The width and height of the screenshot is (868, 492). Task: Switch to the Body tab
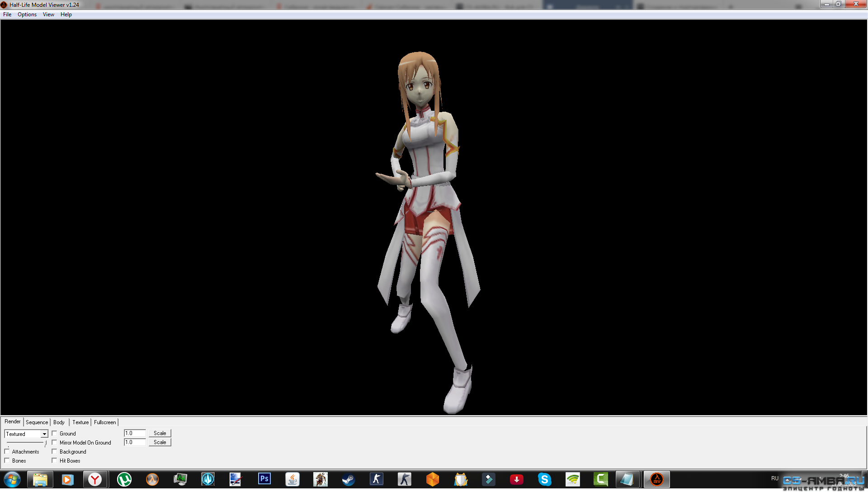click(x=59, y=422)
